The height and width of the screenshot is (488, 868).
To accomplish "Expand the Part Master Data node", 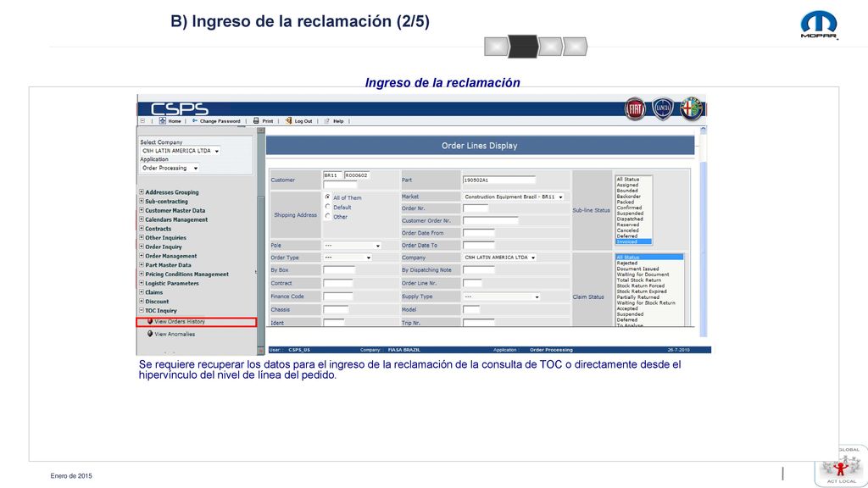I will coord(142,264).
